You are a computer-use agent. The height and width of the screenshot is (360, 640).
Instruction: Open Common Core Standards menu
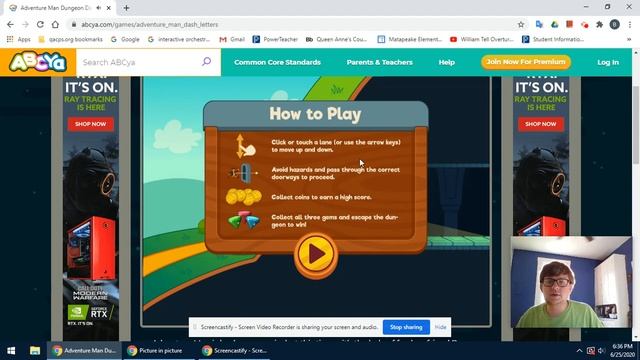pyautogui.click(x=277, y=62)
